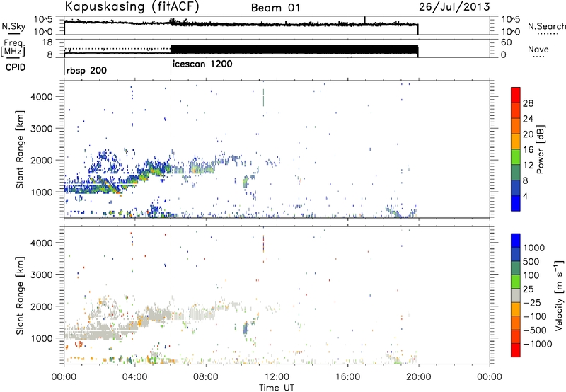Click the blue velocity patch near 10:00
Screen dimensions: 566x392
pyautogui.click(x=245, y=328)
